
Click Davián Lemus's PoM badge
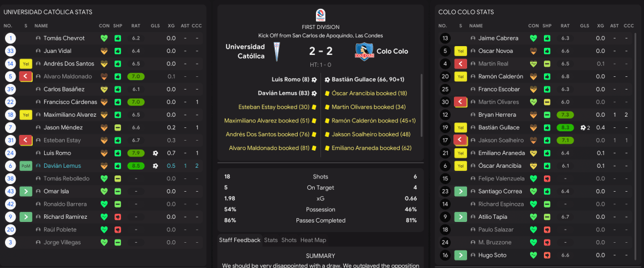click(x=26, y=165)
